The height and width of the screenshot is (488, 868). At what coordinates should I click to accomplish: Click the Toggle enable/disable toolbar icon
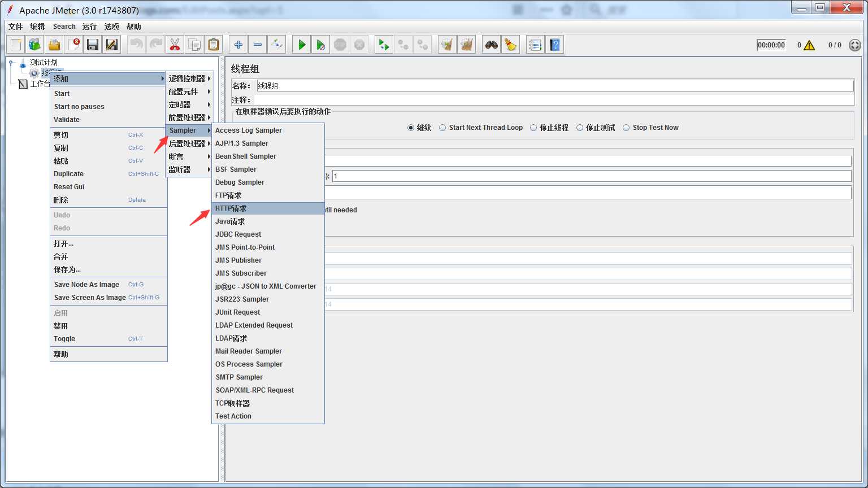tap(277, 45)
